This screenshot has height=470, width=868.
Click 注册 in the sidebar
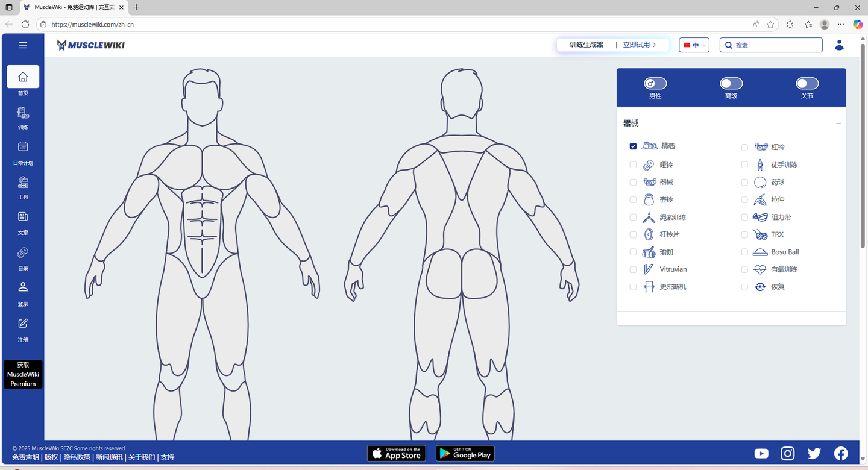point(23,330)
